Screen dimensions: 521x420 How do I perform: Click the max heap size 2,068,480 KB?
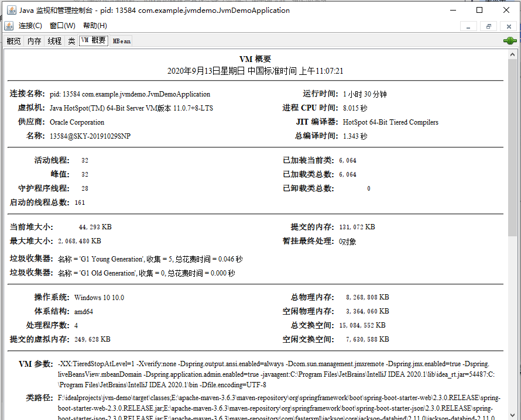[x=80, y=241]
